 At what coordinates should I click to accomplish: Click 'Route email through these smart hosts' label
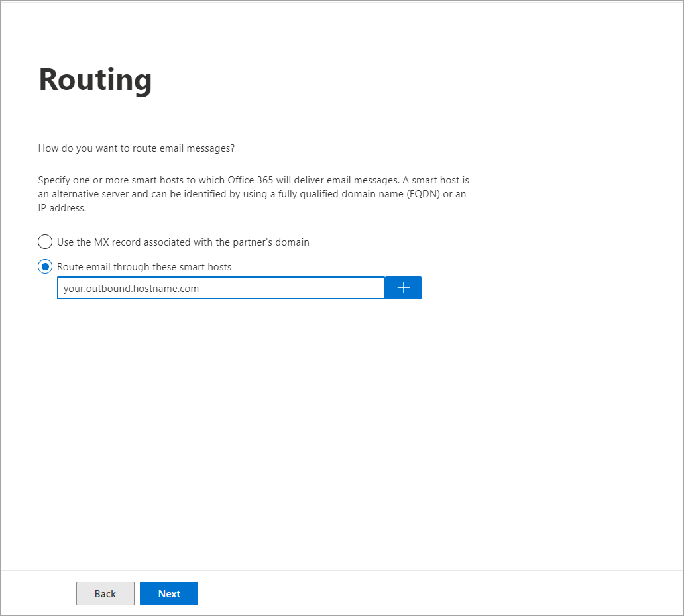pyautogui.click(x=144, y=267)
